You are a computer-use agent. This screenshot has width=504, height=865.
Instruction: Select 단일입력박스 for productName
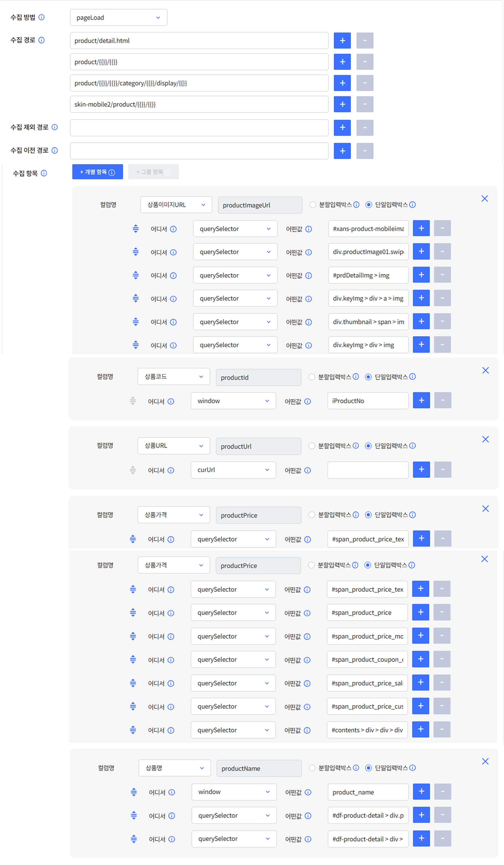click(368, 768)
